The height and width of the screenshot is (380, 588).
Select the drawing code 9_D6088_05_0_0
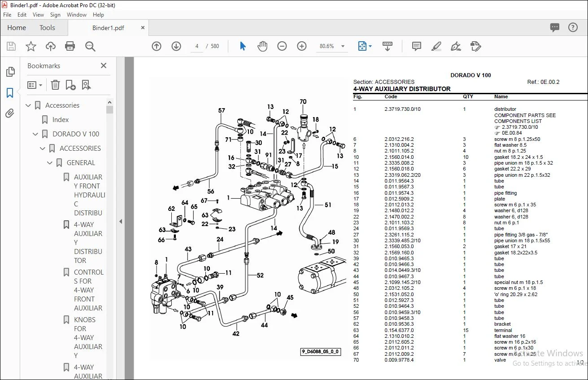(320, 352)
